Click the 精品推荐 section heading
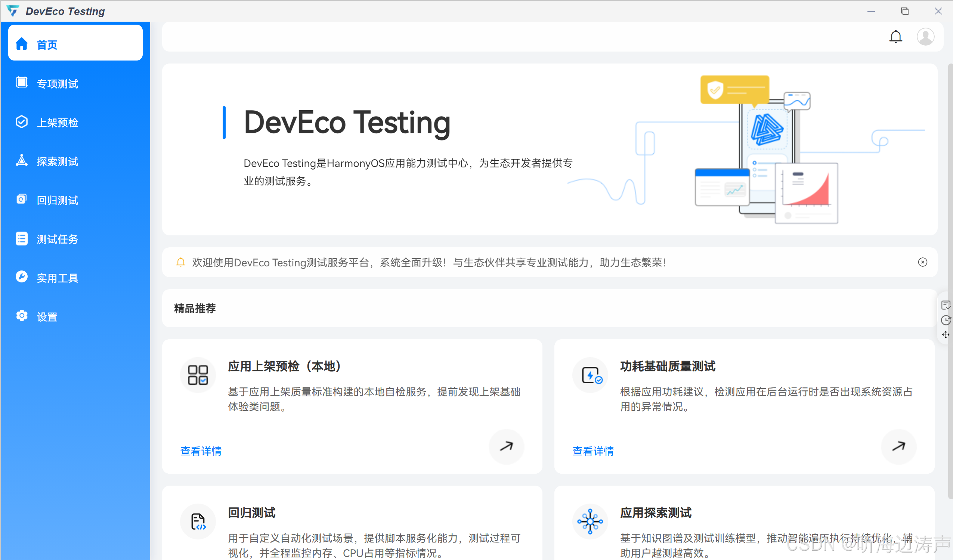The height and width of the screenshot is (560, 953). [195, 309]
